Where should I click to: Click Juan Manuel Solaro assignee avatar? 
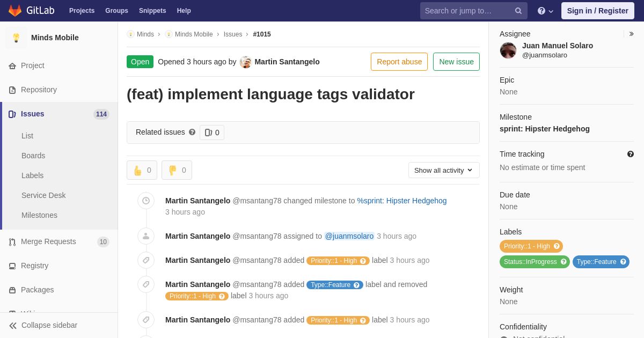click(508, 50)
